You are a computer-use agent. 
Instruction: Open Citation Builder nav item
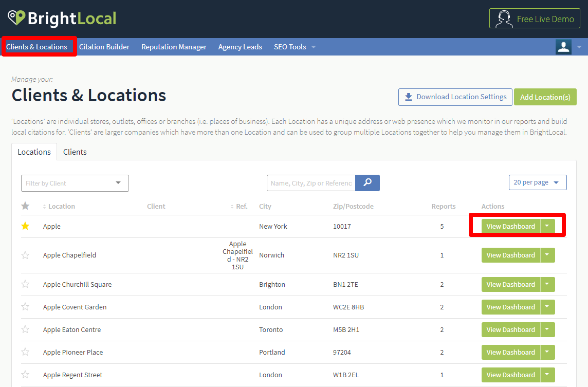click(104, 47)
